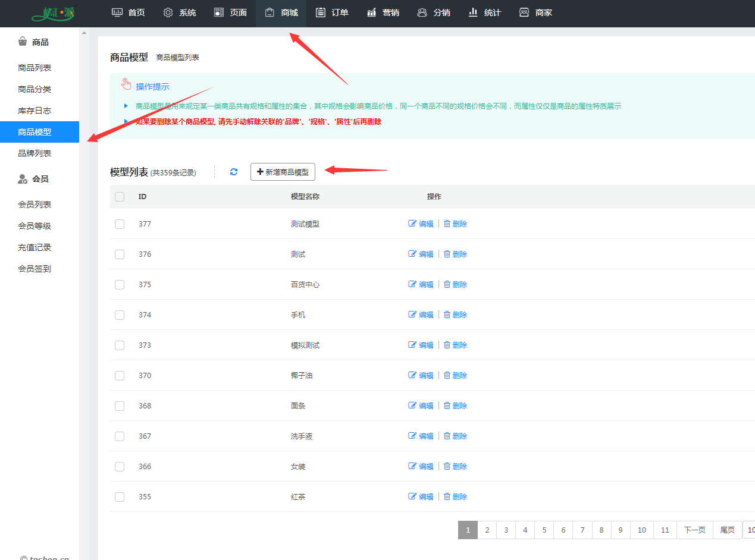
Task: Click the 商家 store icon in top bar
Action: click(x=524, y=12)
